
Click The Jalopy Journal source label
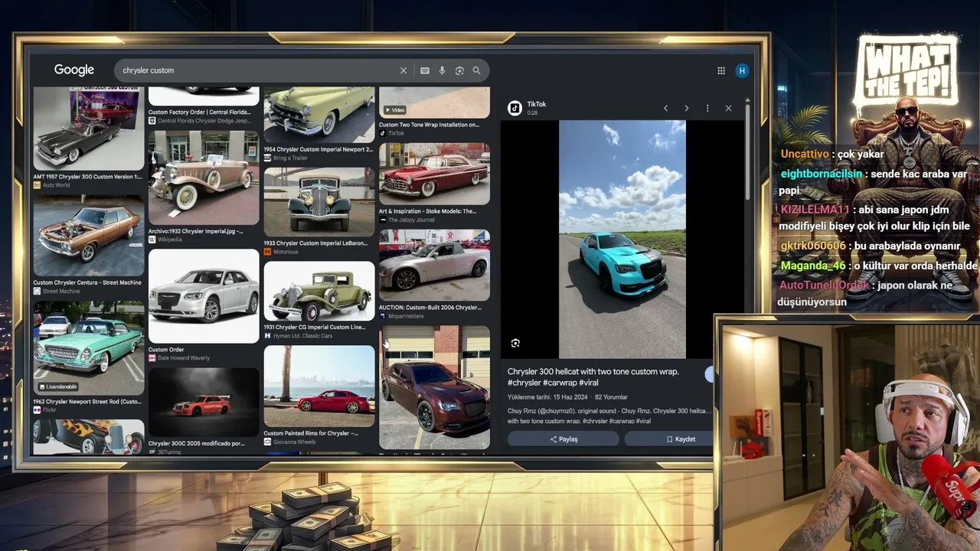click(412, 220)
